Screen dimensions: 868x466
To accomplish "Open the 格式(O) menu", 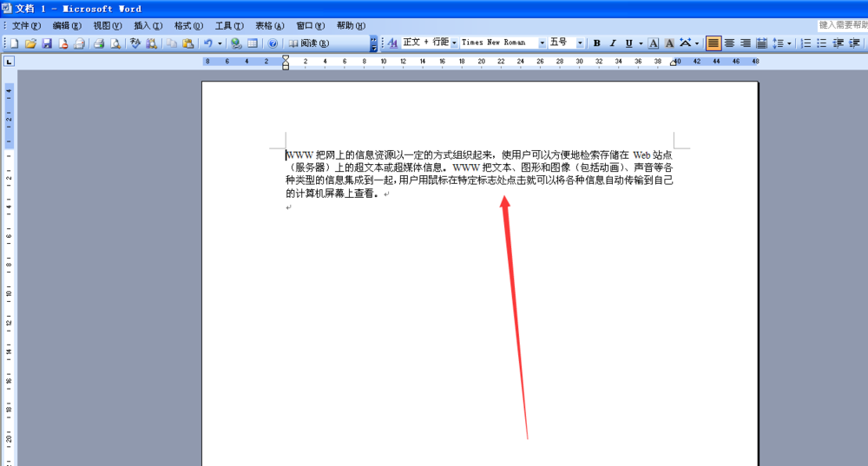I will [188, 25].
